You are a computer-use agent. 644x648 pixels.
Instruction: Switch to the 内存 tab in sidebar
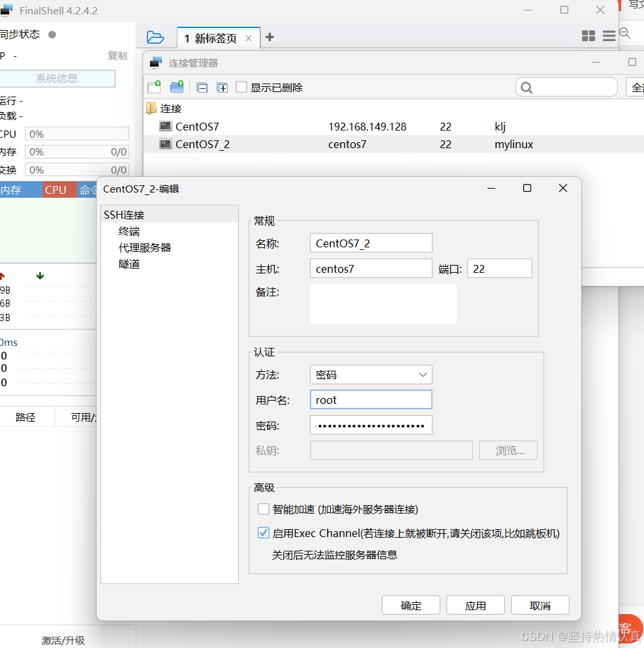[21, 190]
